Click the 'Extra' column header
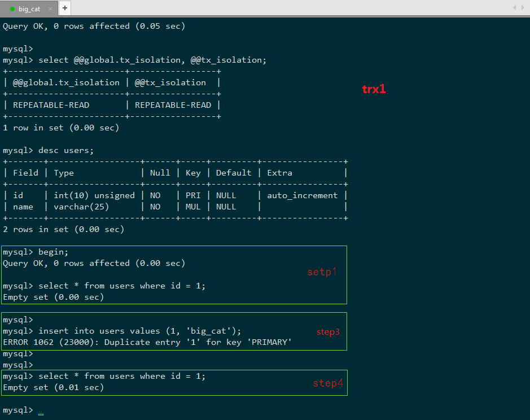530x420 pixels. [x=279, y=173]
